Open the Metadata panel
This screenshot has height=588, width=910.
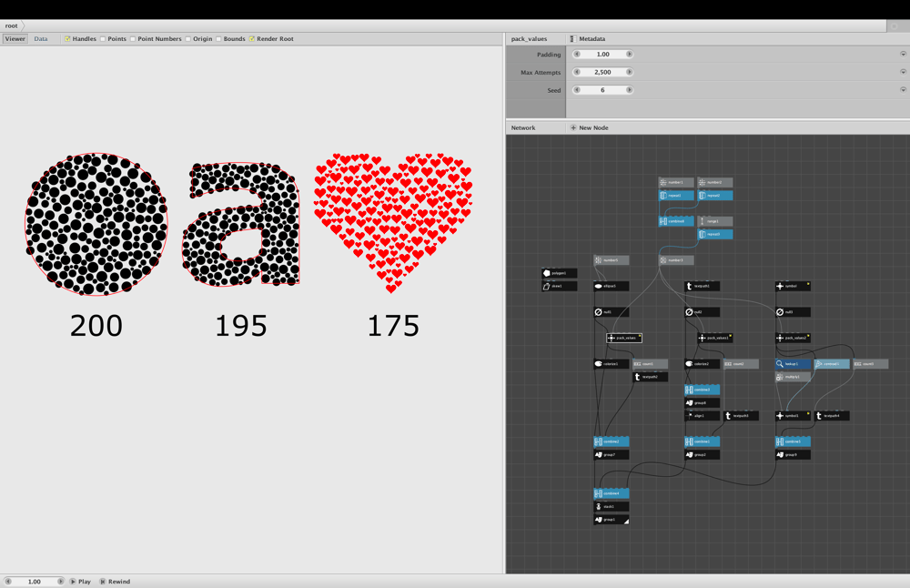588,39
